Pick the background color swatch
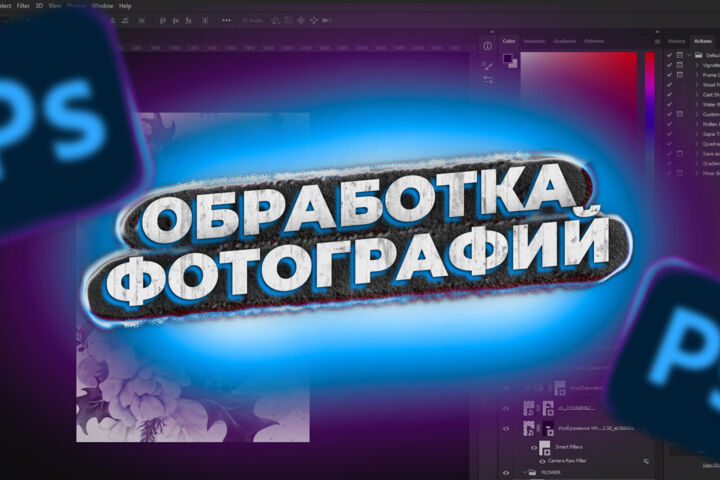 click(514, 65)
